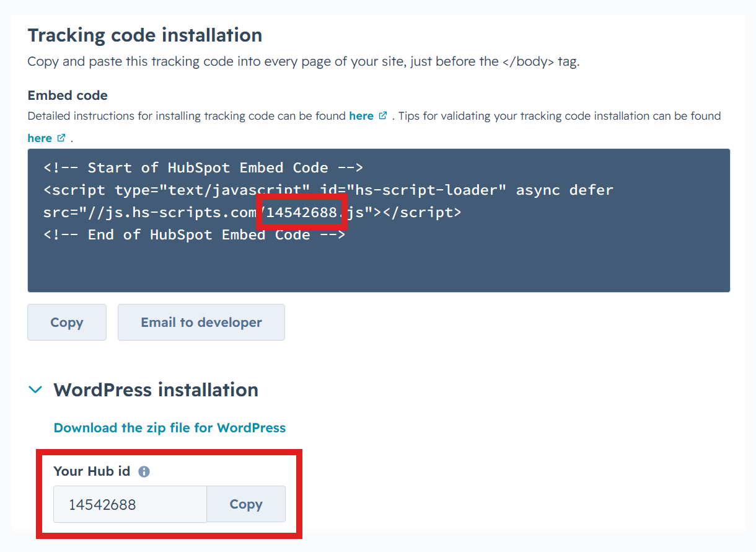
Task: Click the 'WordPress installation' heading text
Action: (x=156, y=390)
